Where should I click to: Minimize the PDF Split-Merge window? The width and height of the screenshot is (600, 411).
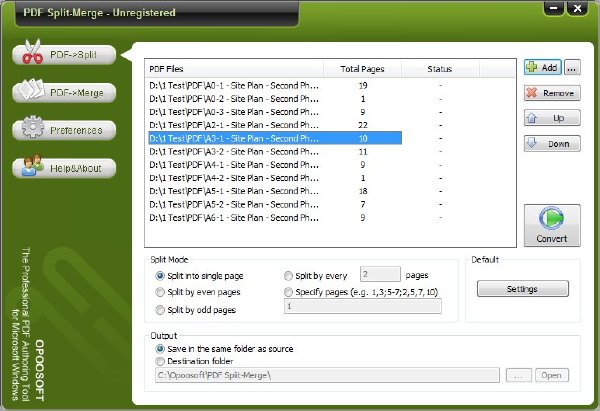[x=553, y=8]
